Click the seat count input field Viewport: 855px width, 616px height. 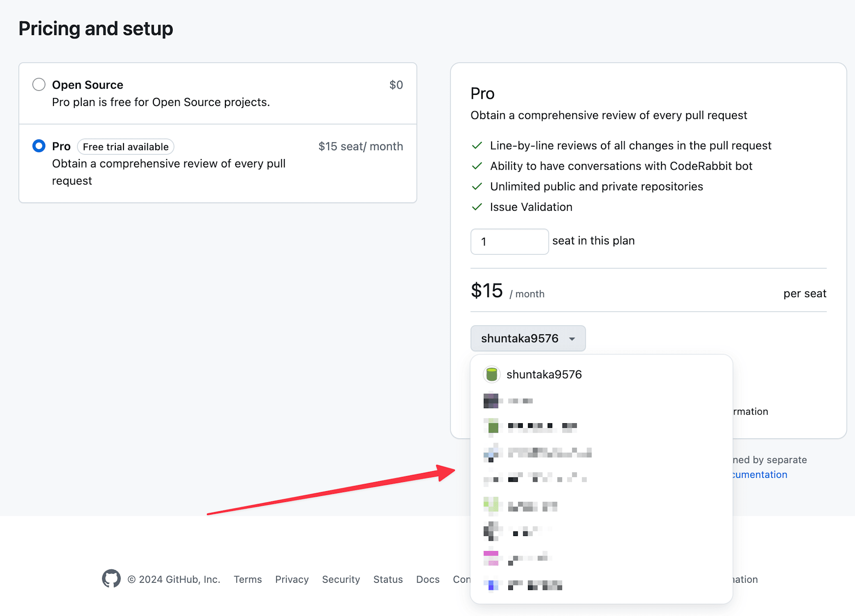click(510, 242)
